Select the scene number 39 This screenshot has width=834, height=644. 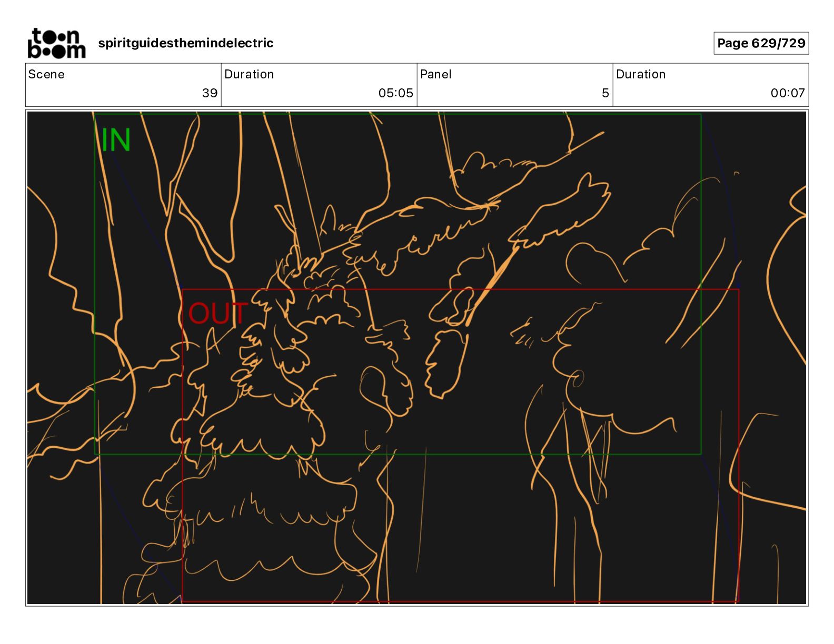[x=210, y=93]
